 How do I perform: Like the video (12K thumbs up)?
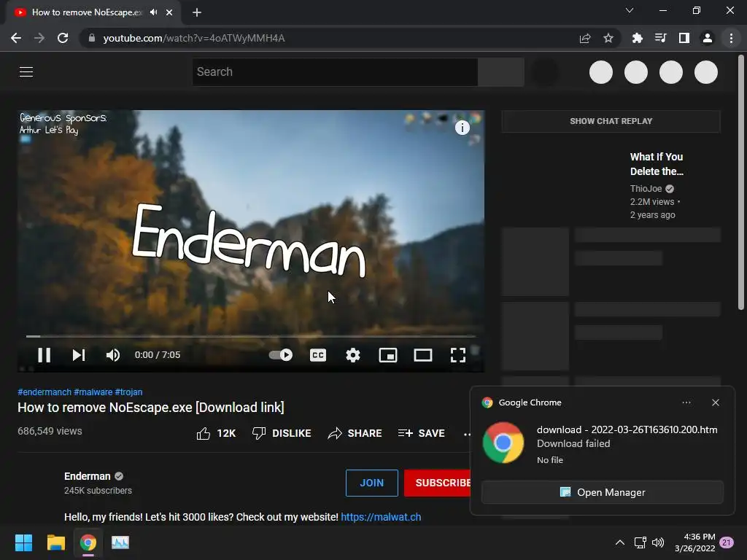click(216, 433)
